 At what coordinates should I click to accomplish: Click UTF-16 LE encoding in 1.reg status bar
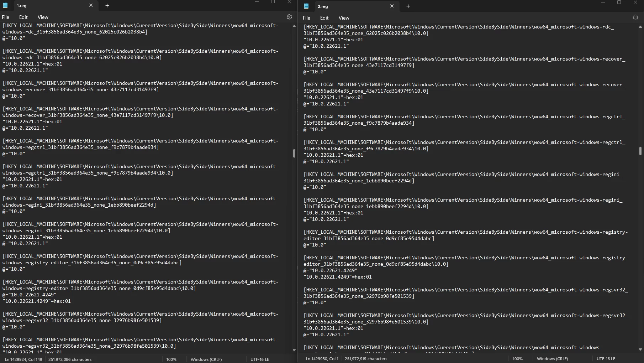pos(260,359)
